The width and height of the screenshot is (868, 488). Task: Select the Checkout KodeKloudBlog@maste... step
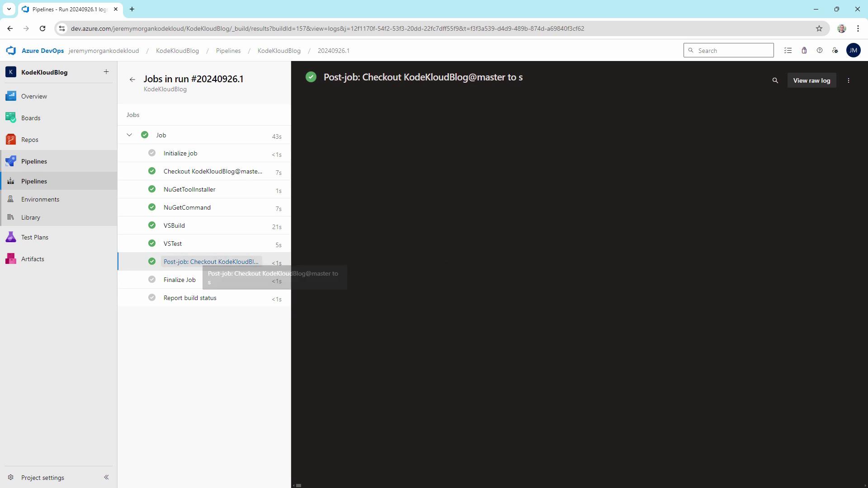204,171
